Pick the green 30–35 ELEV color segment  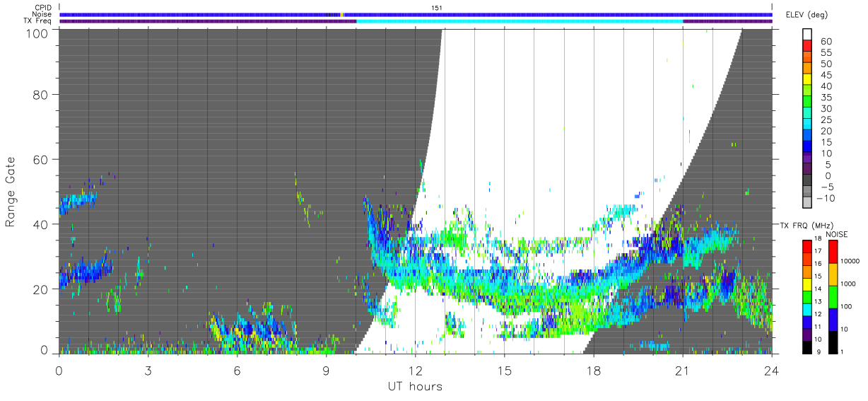(809, 103)
